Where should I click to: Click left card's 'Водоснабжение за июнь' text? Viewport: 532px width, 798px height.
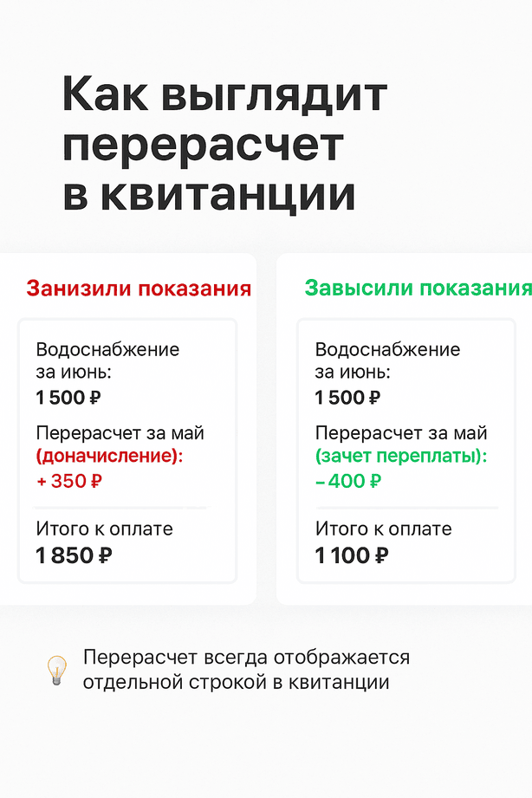tap(107, 360)
